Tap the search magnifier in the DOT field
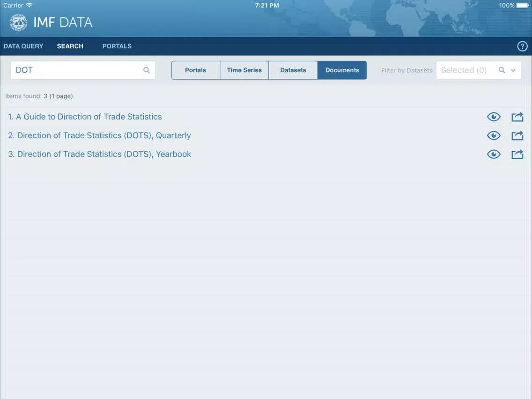 pos(147,70)
